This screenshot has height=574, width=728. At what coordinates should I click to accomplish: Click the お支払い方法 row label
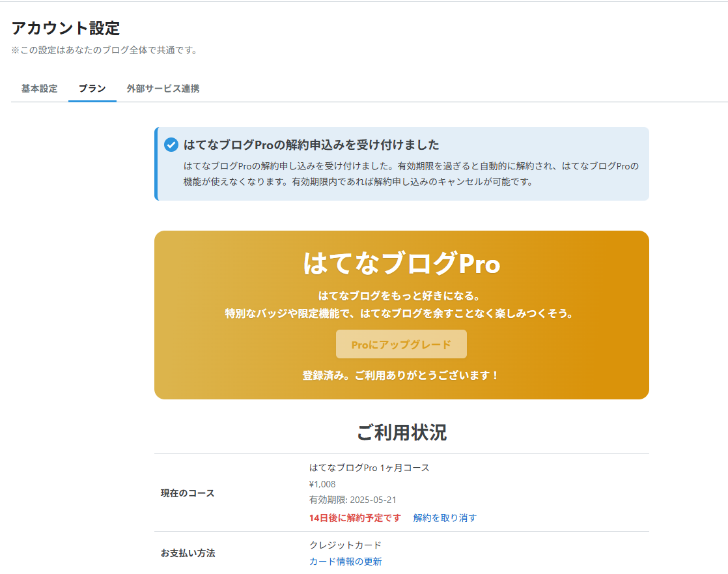coord(188,553)
